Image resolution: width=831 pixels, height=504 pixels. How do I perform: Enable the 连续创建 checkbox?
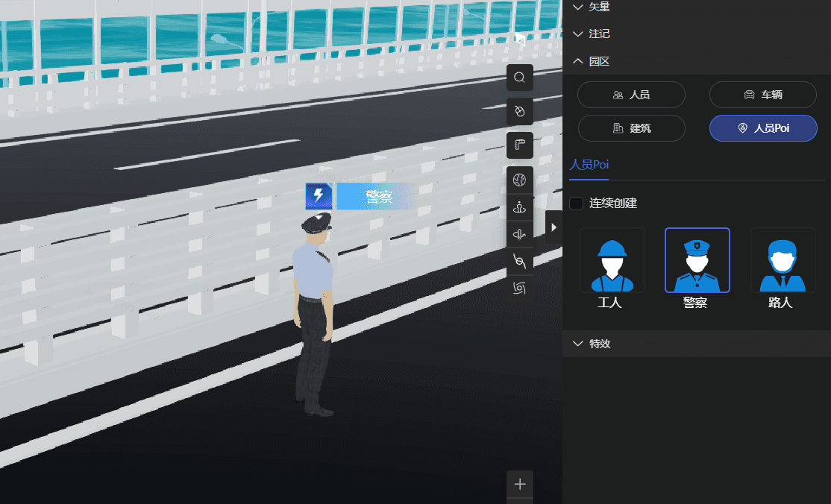click(x=577, y=204)
